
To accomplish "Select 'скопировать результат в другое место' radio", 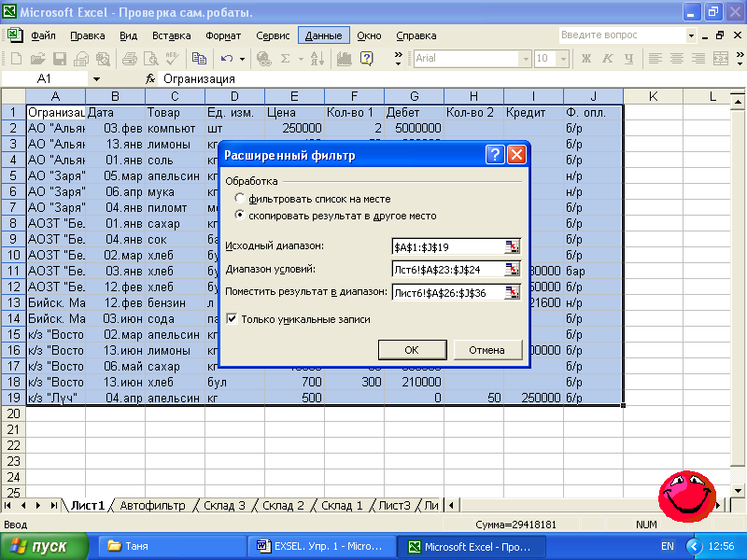I will point(240,216).
